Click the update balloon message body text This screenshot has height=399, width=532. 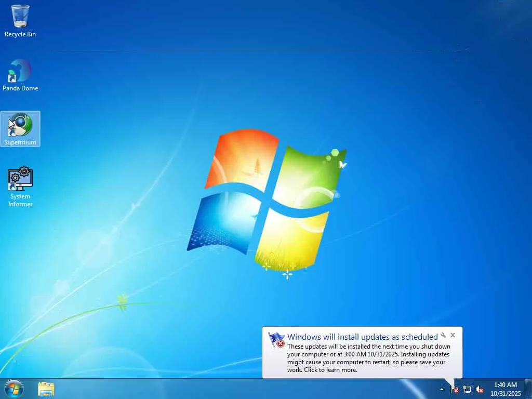coord(368,358)
